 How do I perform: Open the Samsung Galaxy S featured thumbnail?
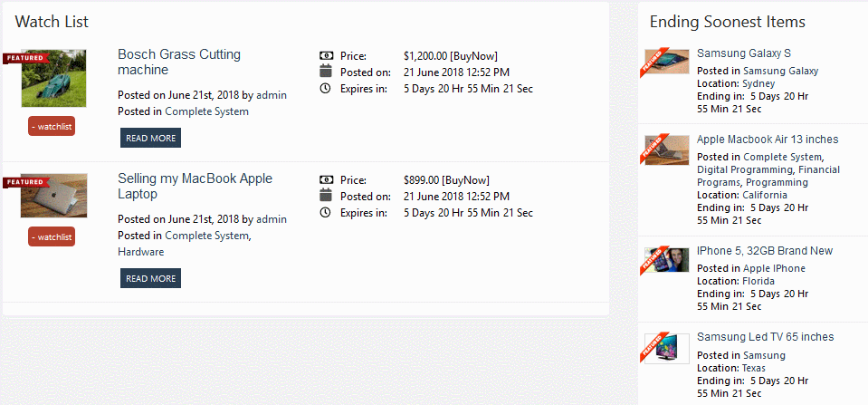667,62
